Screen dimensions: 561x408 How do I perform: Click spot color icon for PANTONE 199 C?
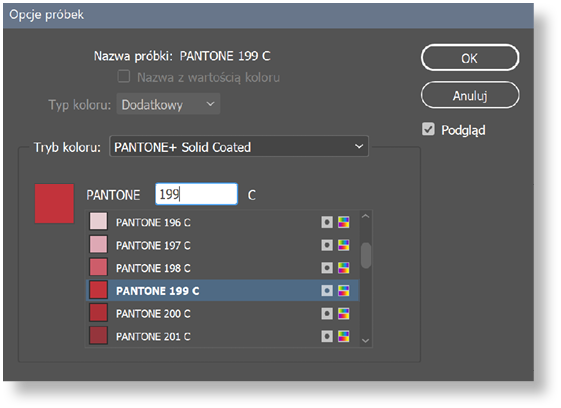327,291
